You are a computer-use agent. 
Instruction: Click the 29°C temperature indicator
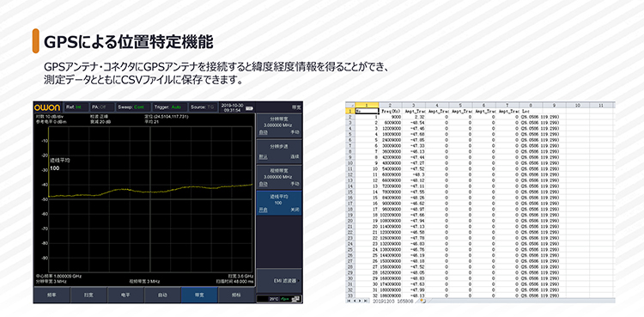click(x=274, y=299)
